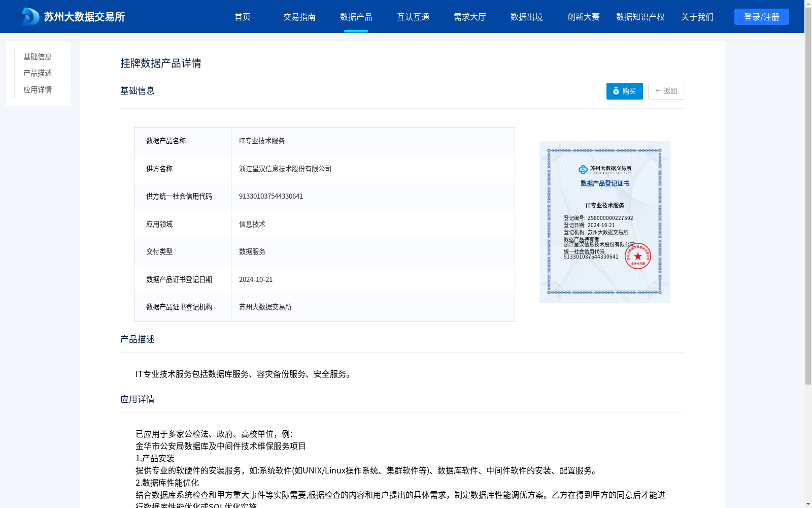
Task: Click the 数据产品登记证书 certificate image
Action: (x=605, y=221)
